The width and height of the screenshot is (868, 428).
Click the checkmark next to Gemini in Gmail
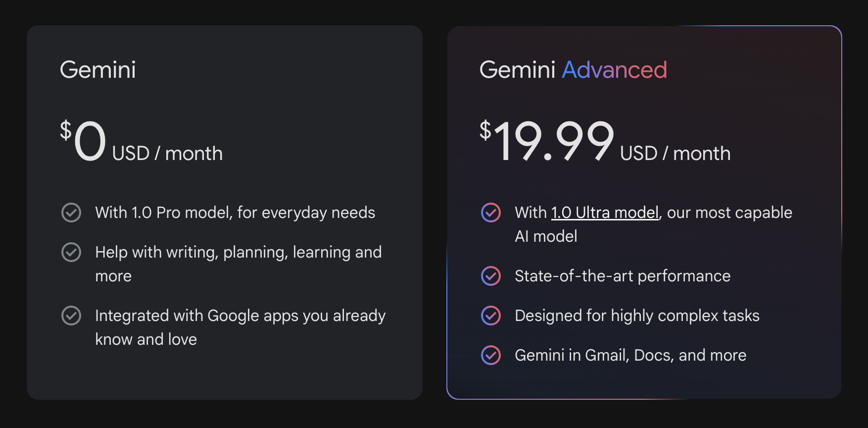(491, 355)
